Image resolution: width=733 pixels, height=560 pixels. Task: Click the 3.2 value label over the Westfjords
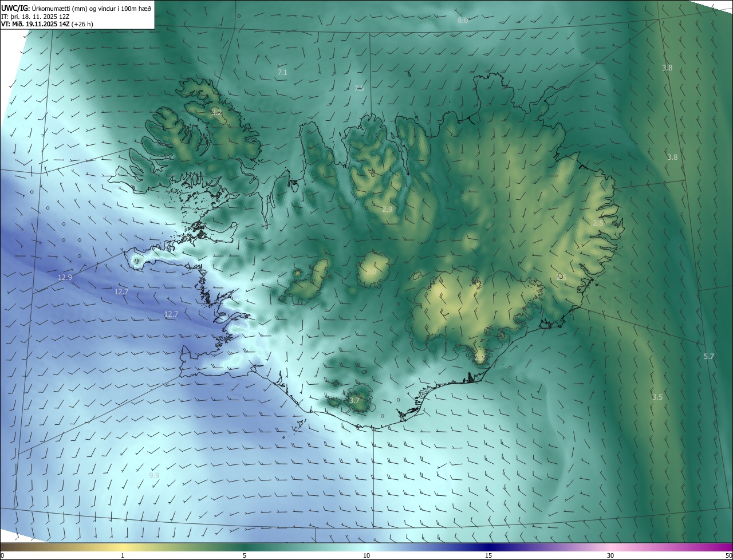click(216, 112)
